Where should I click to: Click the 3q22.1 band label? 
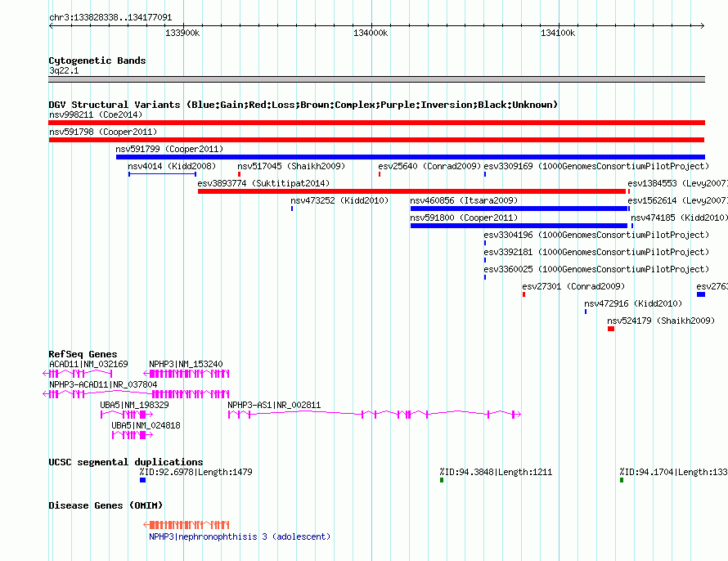[x=64, y=70]
